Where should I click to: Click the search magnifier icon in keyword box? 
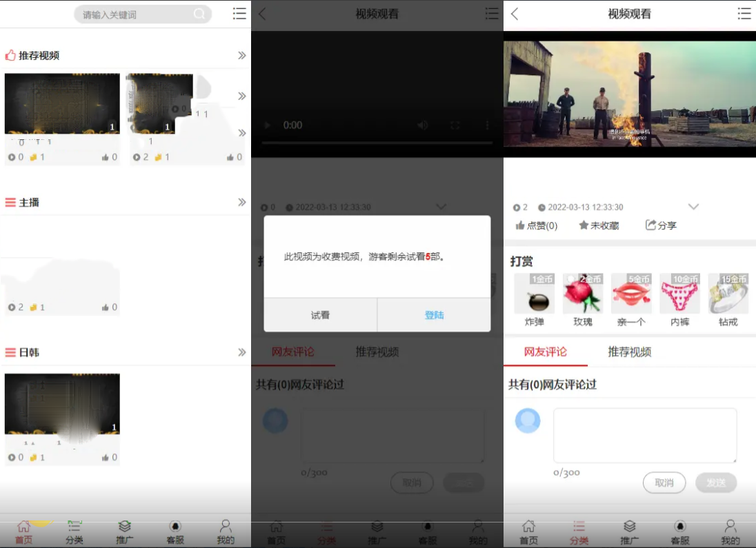tap(199, 14)
